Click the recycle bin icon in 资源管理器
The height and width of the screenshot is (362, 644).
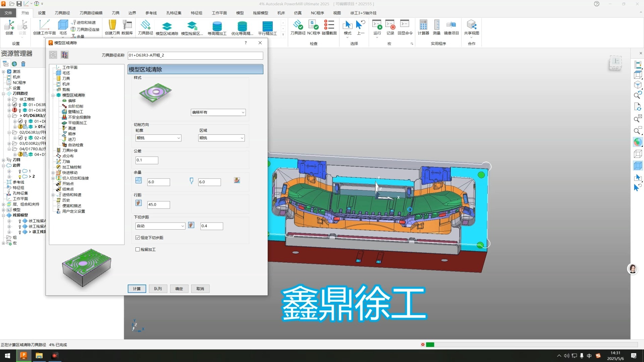(x=23, y=64)
